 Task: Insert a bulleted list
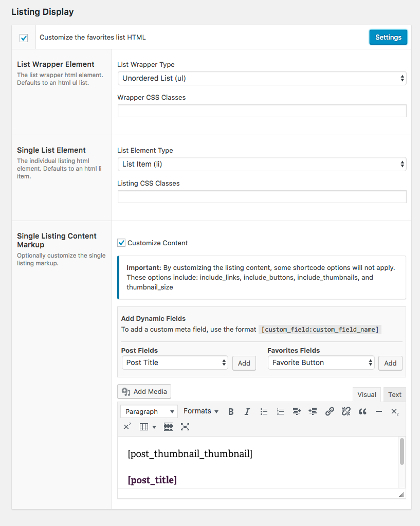point(264,411)
